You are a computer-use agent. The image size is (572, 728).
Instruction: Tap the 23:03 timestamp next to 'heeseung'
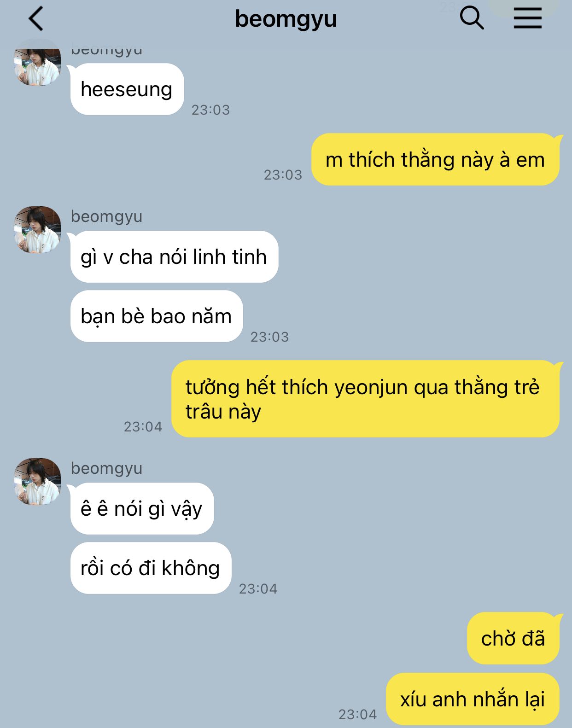(x=210, y=110)
